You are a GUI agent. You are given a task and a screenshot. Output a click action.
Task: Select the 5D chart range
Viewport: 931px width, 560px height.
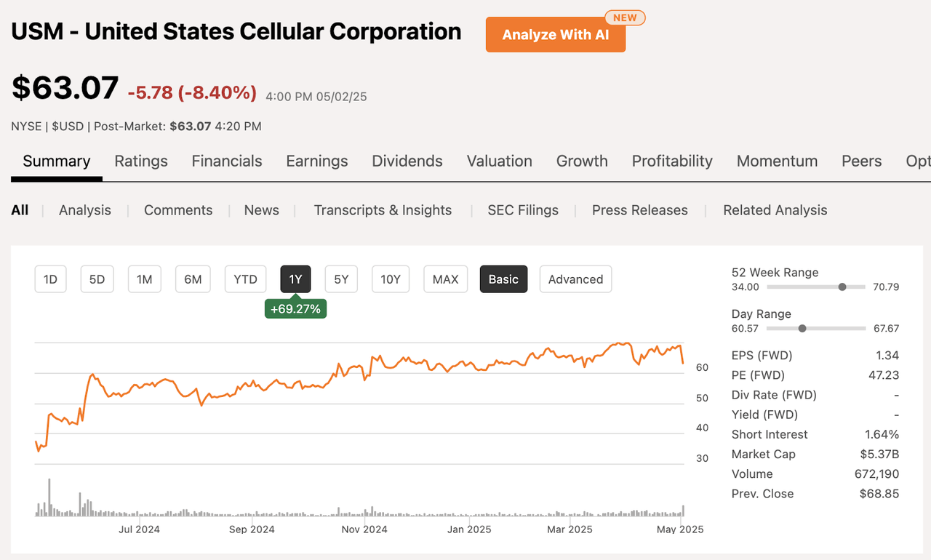pyautogui.click(x=97, y=279)
